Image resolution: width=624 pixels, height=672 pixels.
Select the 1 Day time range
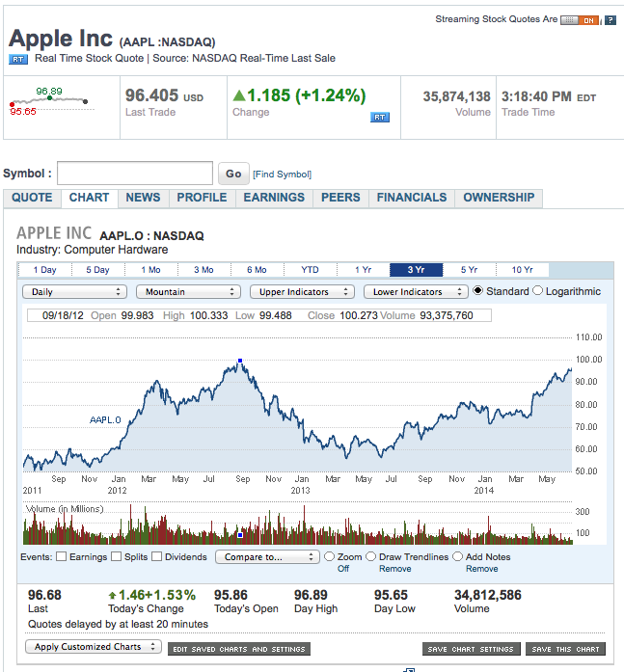(x=45, y=270)
